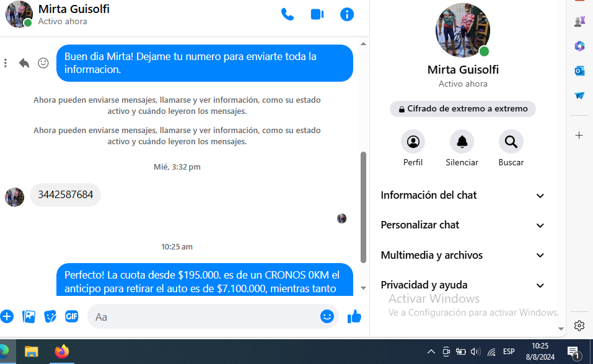This screenshot has height=364, width=593.
Task: Open the Telegram-style paper plane sidebar icon
Action: (579, 95)
